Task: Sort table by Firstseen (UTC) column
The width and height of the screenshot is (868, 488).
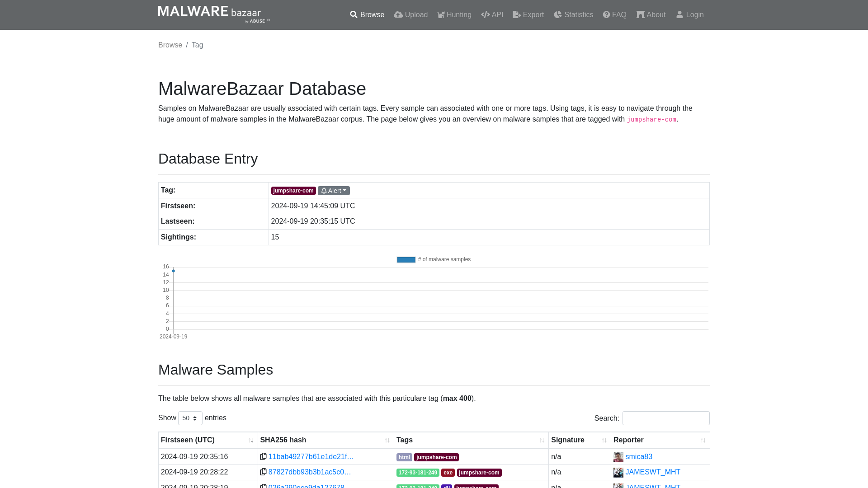Action: tap(208, 440)
